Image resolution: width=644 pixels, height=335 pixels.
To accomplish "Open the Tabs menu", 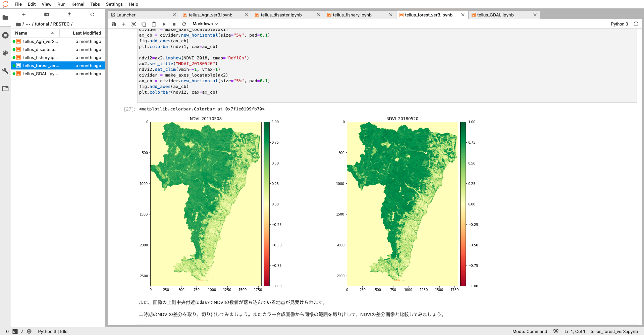I will (x=95, y=4).
